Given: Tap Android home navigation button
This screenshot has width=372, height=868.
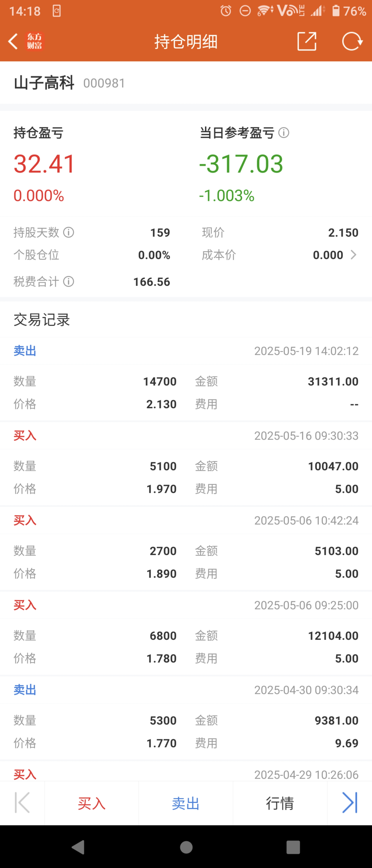Looking at the screenshot, I should tap(186, 847).
